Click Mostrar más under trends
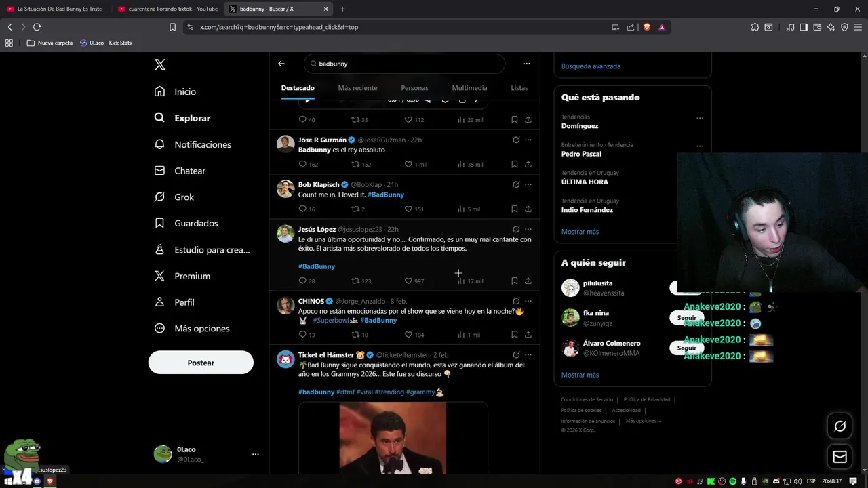The image size is (868, 488). pos(580,232)
